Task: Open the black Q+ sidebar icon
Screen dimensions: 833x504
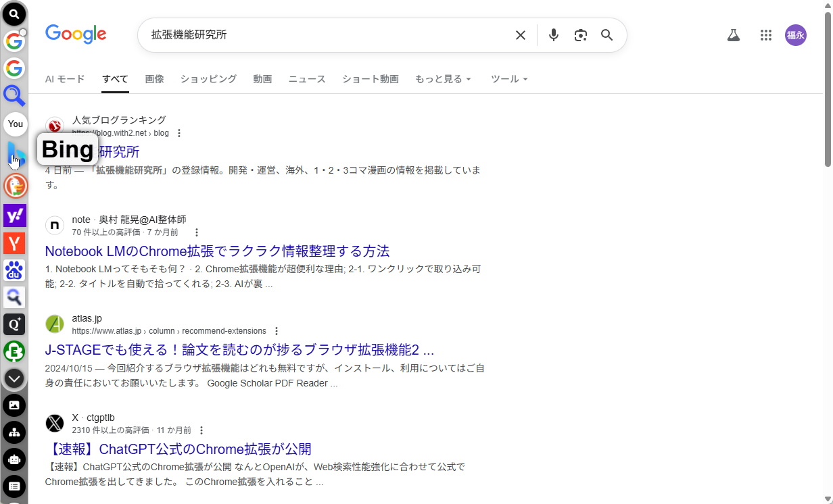Action: coord(14,324)
